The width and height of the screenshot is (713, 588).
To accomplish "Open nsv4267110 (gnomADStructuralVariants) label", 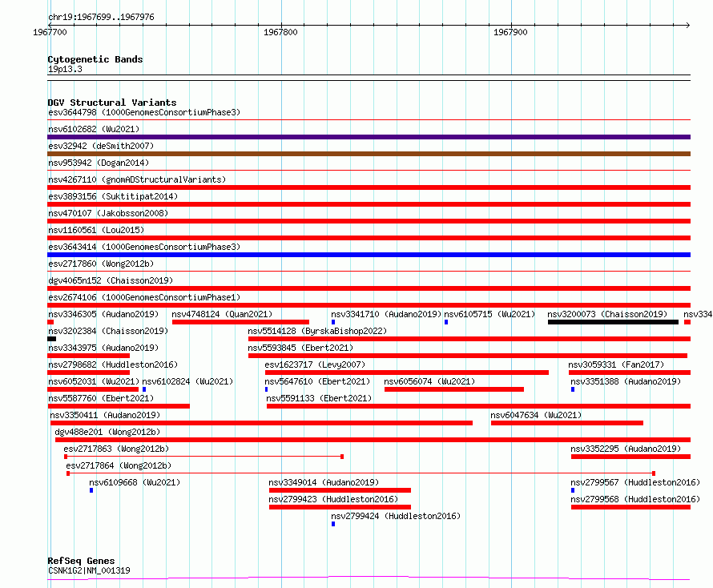I will (137, 179).
